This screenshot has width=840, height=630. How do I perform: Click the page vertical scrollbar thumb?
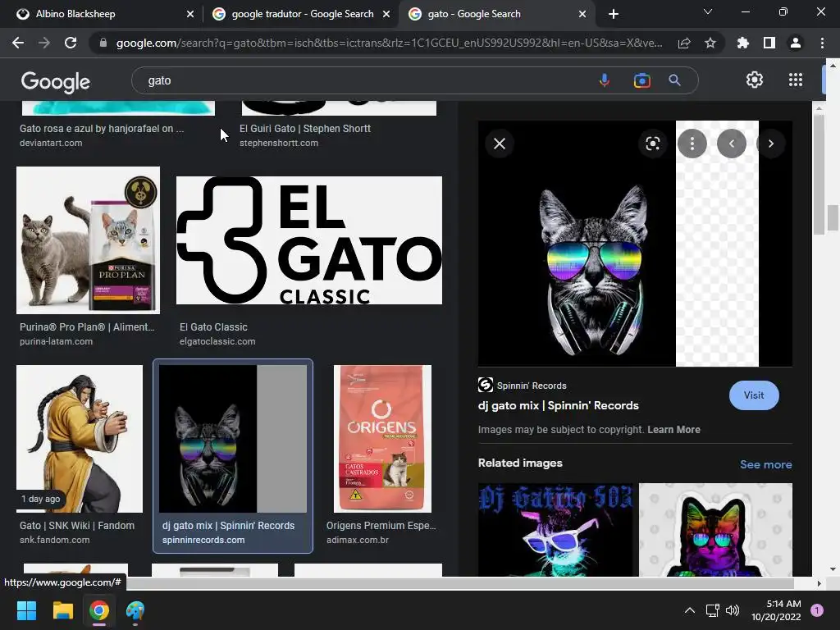833,217
